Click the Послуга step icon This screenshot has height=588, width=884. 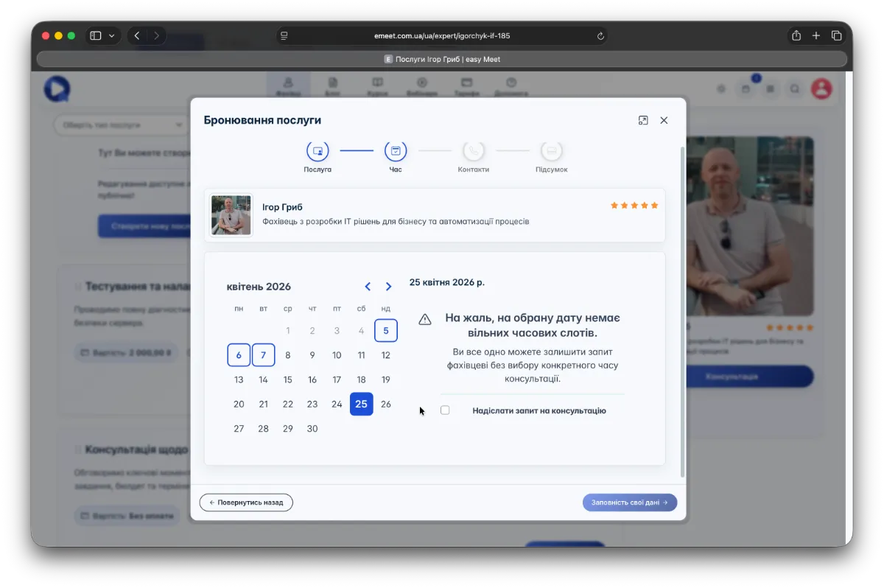click(x=318, y=151)
